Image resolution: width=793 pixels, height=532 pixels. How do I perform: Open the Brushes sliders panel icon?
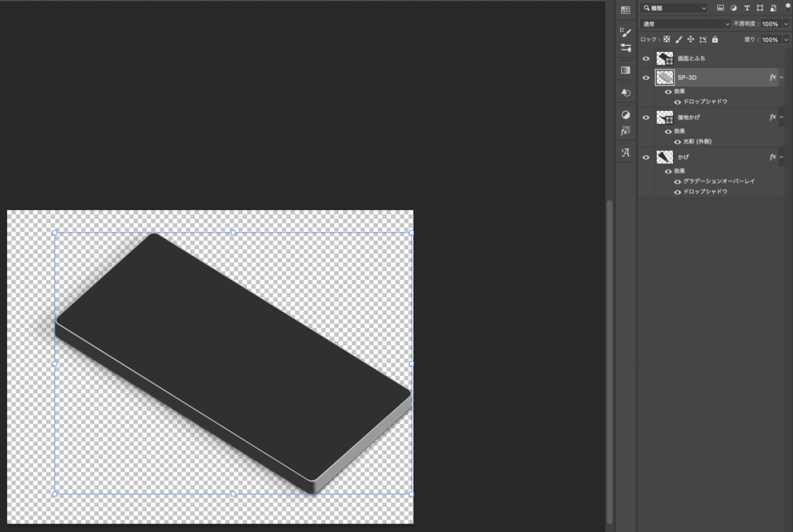pos(626,48)
